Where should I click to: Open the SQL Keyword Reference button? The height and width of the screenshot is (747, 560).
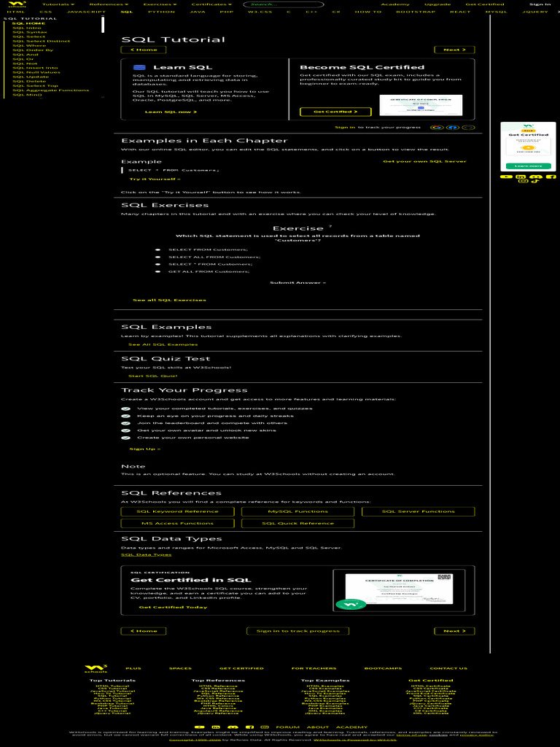point(178,511)
